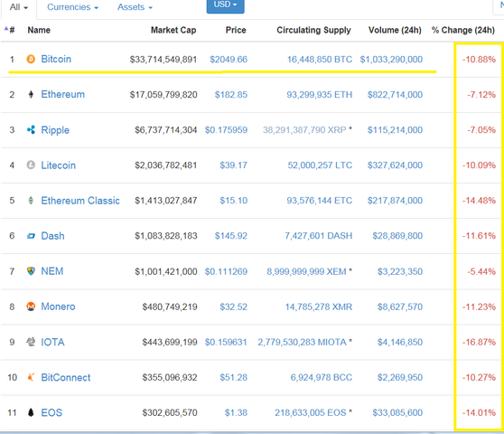Image resolution: width=504 pixels, height=434 pixels.
Task: Click Ethereum volume $822,714,000 link
Action: pyautogui.click(x=395, y=95)
